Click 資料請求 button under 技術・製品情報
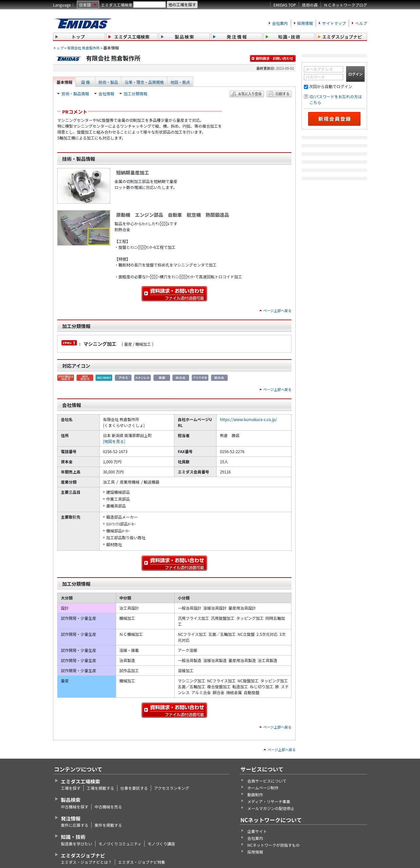The image size is (420, 868). point(174,293)
